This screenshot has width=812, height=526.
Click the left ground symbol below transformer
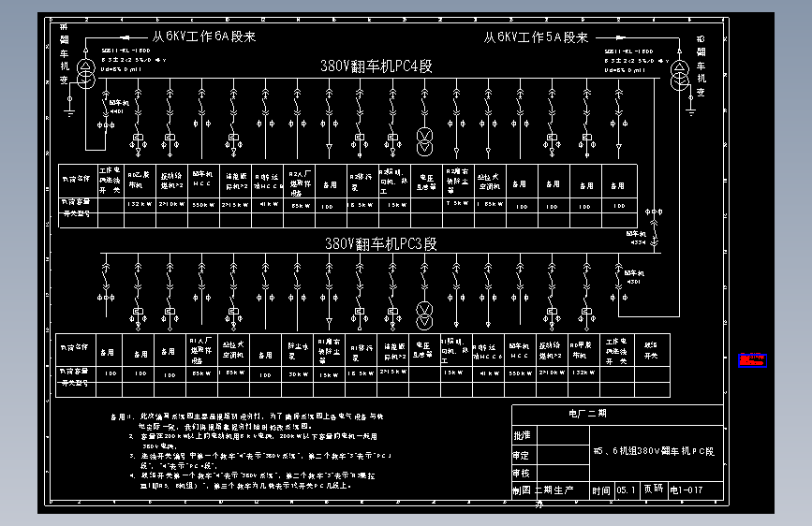coord(69,112)
